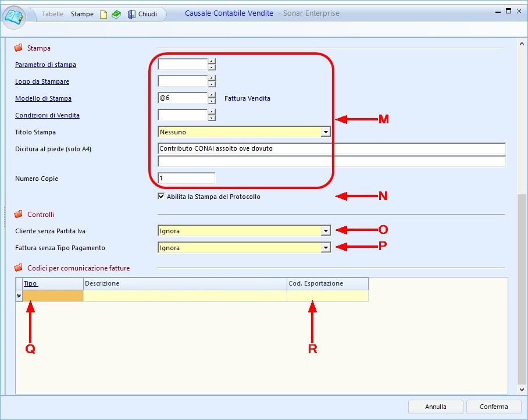Open the Parametro di stampa link

coord(45,65)
